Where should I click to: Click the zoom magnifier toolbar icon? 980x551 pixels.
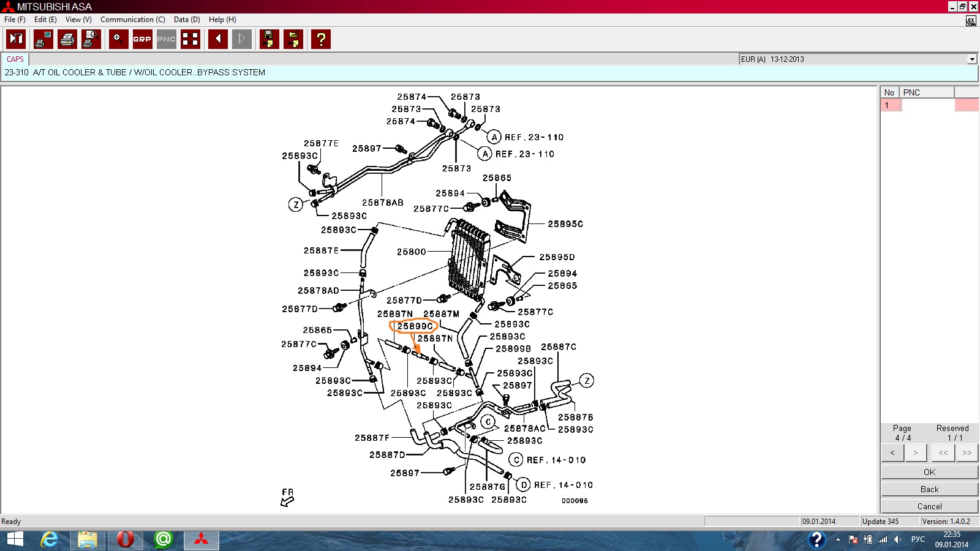pos(118,39)
